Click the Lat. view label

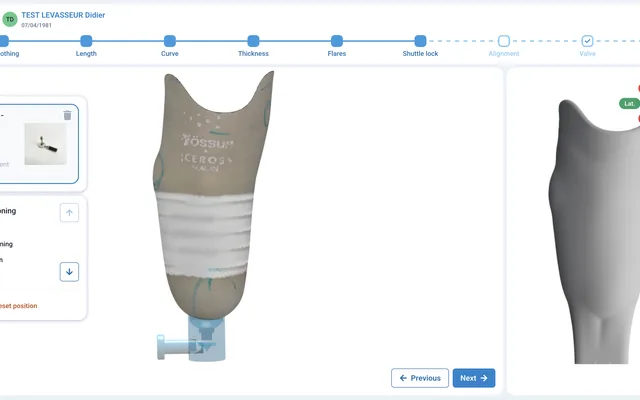tap(629, 104)
